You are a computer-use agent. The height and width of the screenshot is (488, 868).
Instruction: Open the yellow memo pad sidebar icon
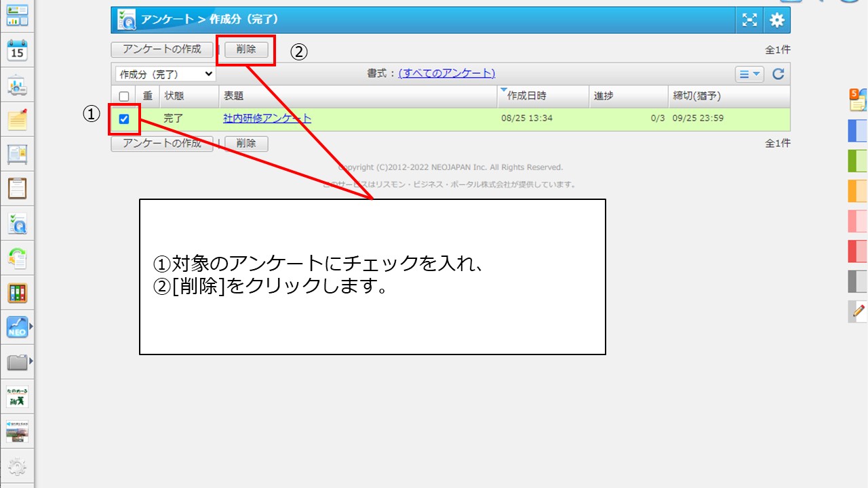17,120
